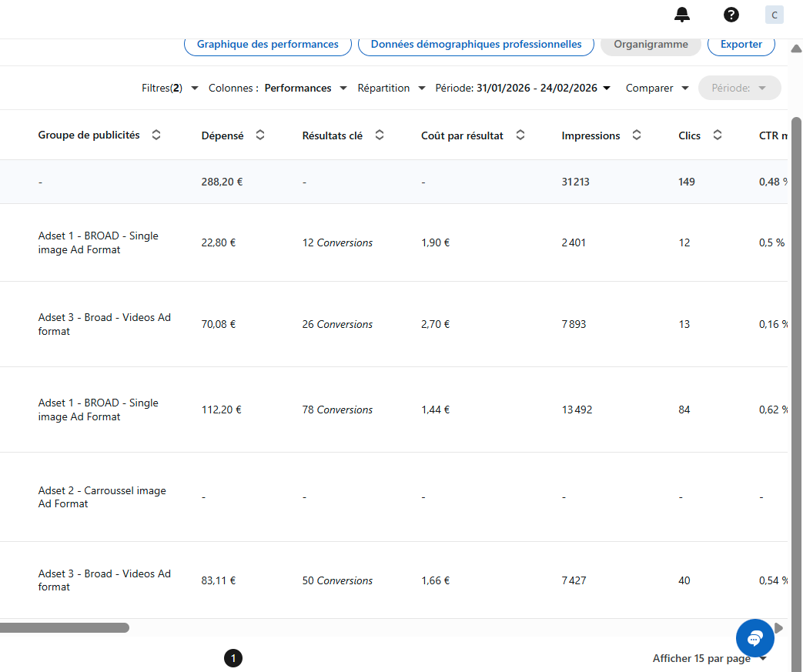Screen dimensions: 803x672
Task: Click the horizontal scrollbar right arrow
Action: (x=778, y=628)
